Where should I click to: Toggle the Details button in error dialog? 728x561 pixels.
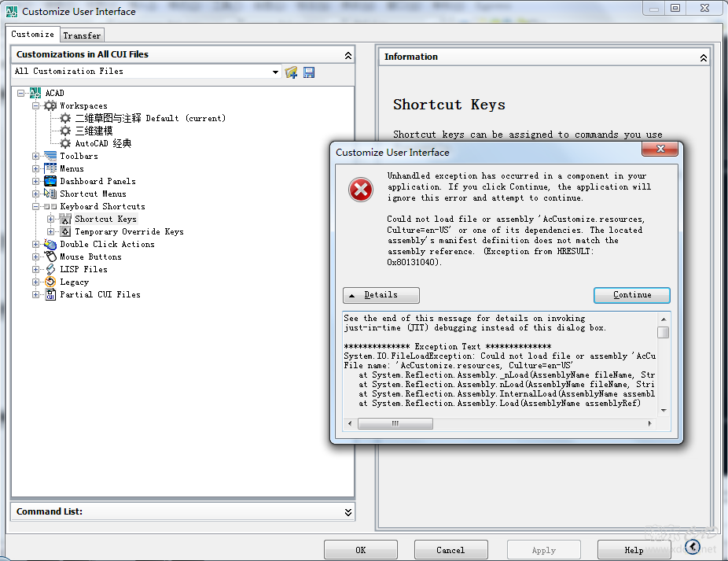(381, 295)
